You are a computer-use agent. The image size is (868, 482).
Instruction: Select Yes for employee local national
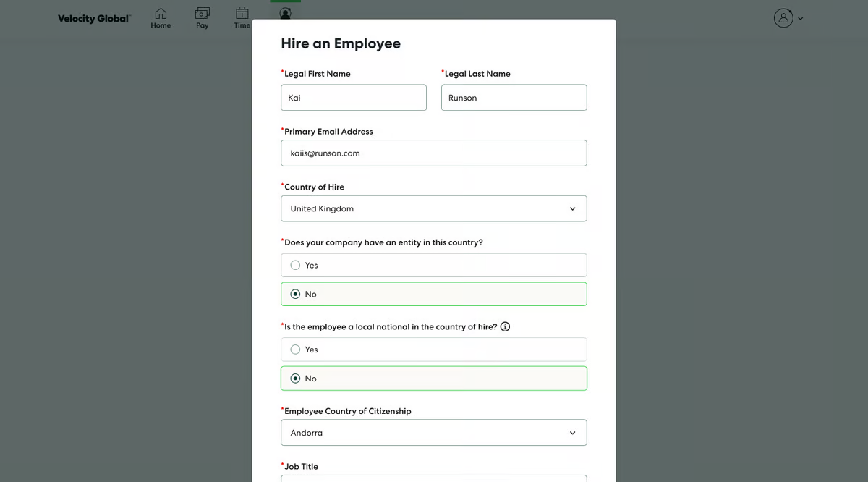295,350
